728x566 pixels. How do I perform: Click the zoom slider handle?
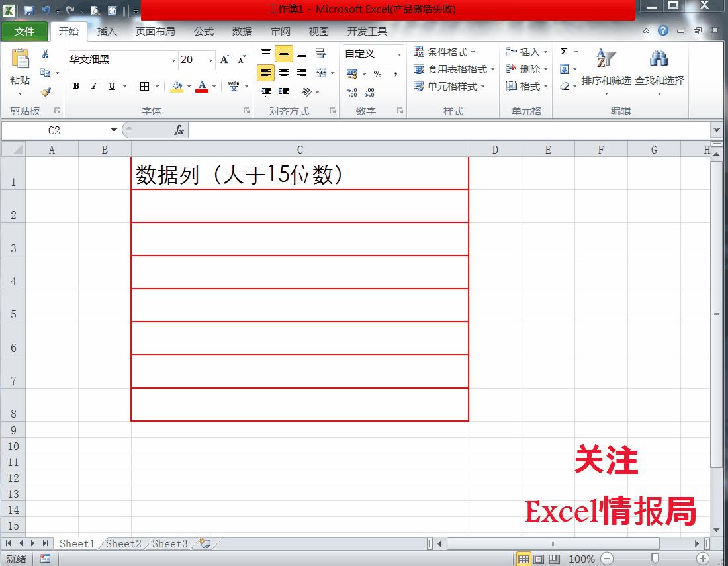point(655,559)
